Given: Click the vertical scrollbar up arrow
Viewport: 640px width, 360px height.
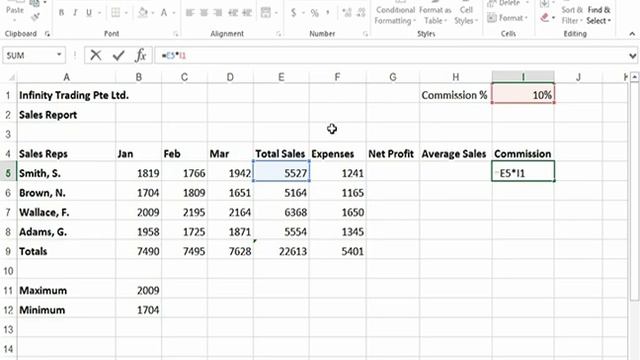Looking at the screenshot, I should click(634, 77).
